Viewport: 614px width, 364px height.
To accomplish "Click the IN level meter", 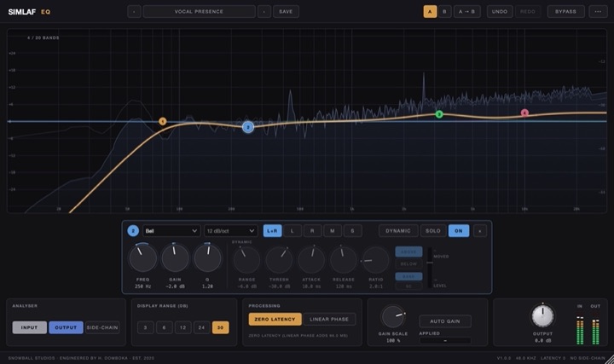I will 580,331.
